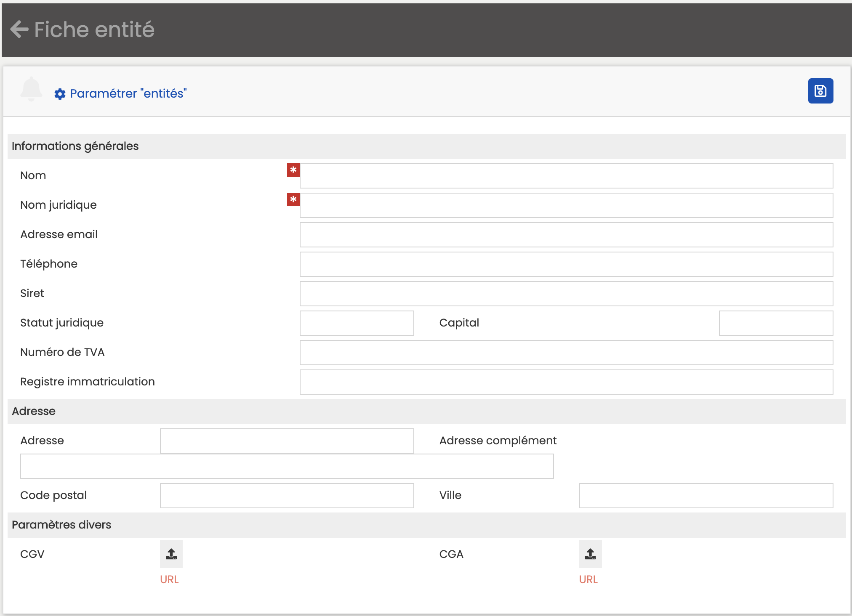Click the Paramètres divers section header
The width and height of the screenshot is (852, 616).
[x=427, y=525]
